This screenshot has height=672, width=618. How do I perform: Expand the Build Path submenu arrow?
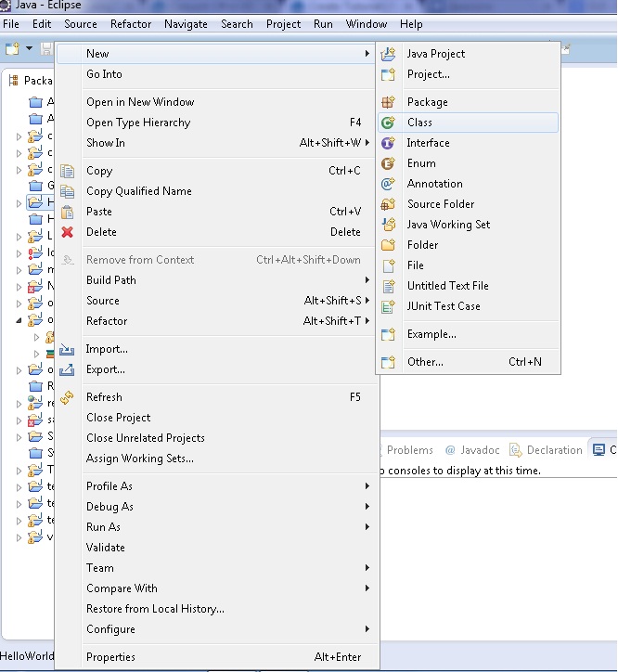tap(367, 280)
